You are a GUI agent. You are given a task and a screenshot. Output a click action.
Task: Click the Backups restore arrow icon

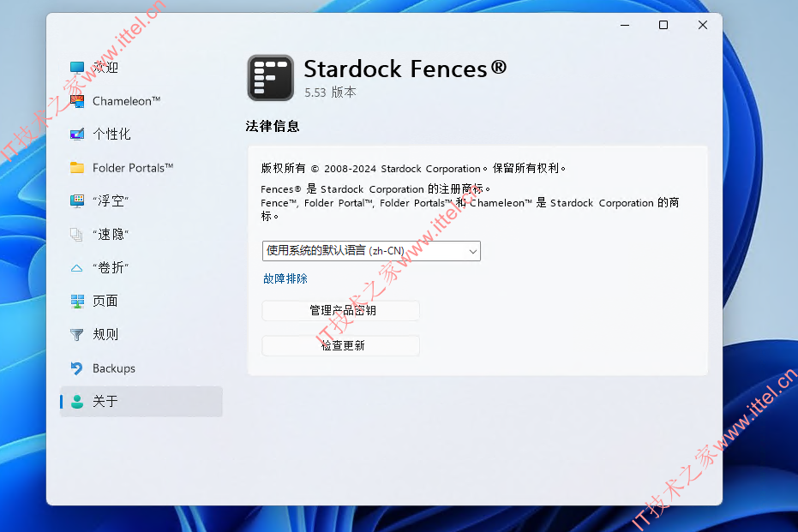[77, 368]
